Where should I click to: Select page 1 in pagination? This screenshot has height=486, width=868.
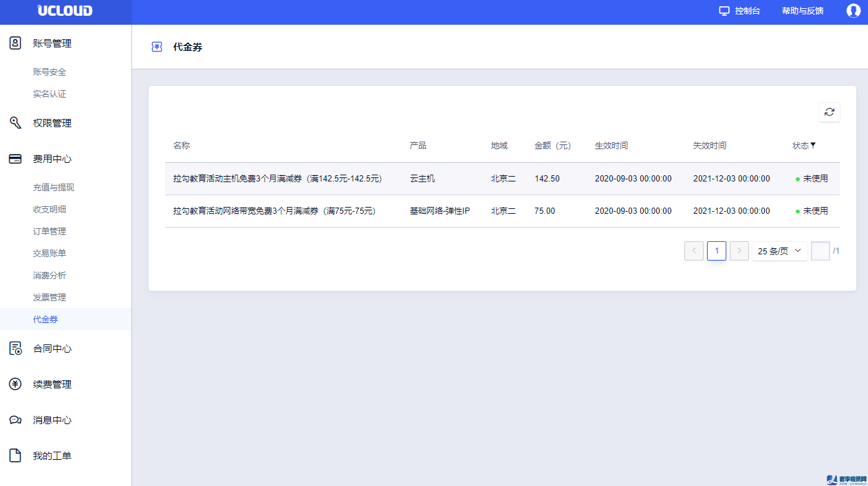pos(716,251)
